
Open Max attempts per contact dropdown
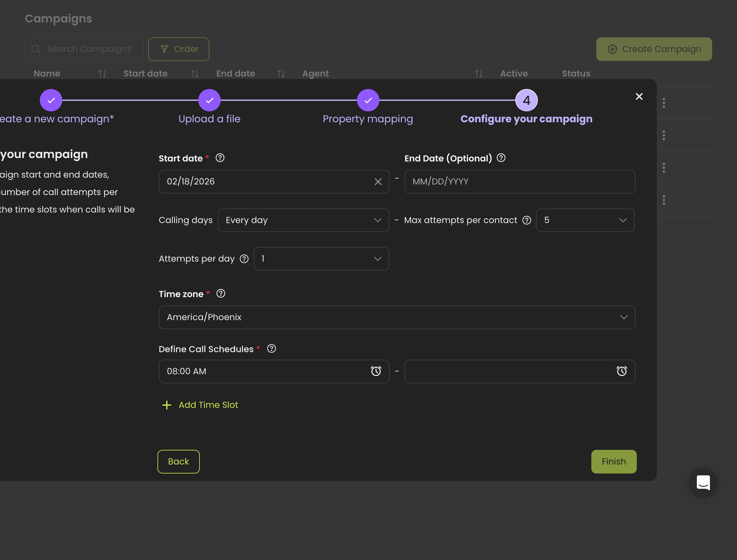pyautogui.click(x=584, y=220)
